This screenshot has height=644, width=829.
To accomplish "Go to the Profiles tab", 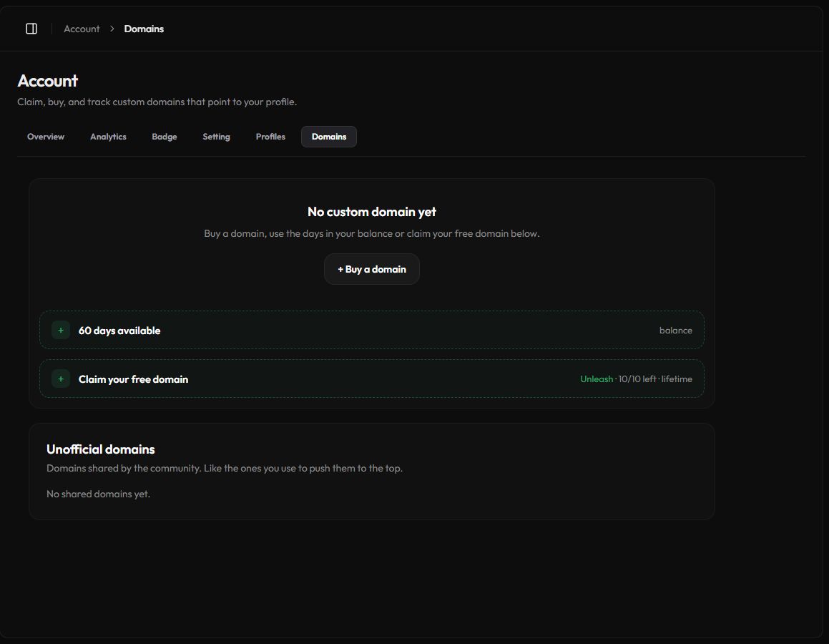I will click(270, 137).
